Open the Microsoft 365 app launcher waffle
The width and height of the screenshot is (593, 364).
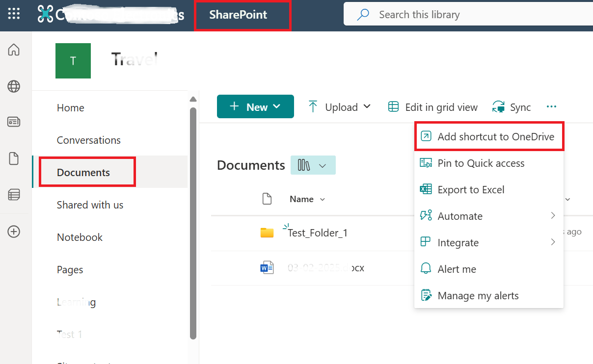click(x=13, y=13)
